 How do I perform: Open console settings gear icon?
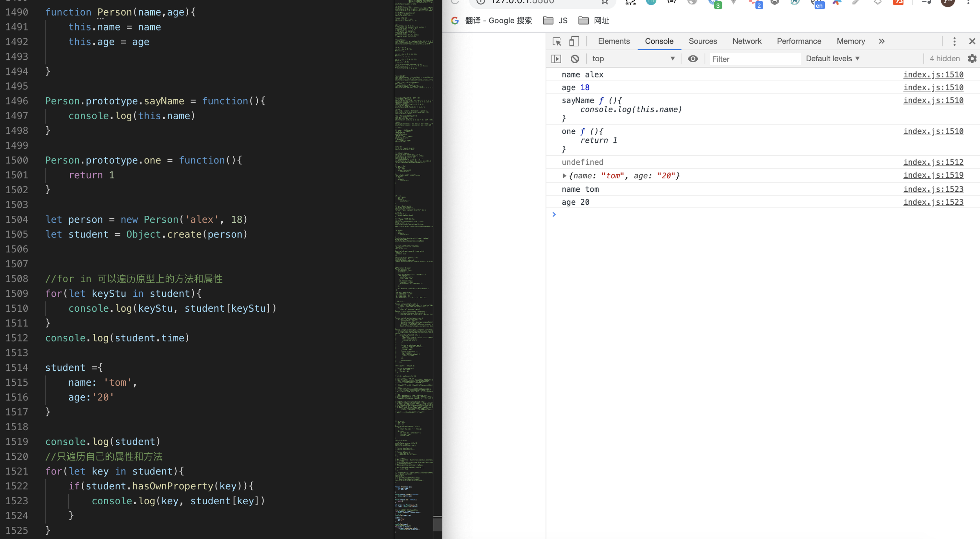pos(972,59)
